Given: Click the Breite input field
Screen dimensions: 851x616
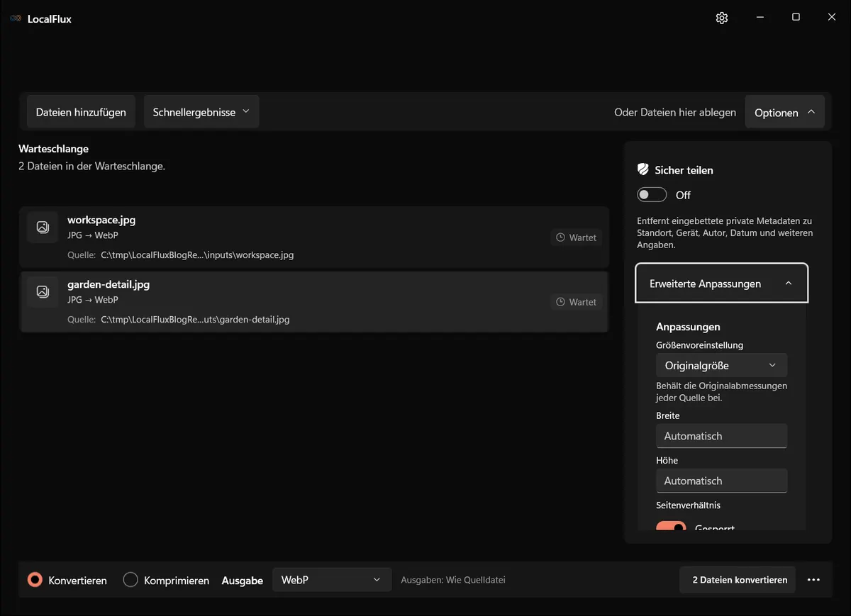Looking at the screenshot, I should point(722,436).
